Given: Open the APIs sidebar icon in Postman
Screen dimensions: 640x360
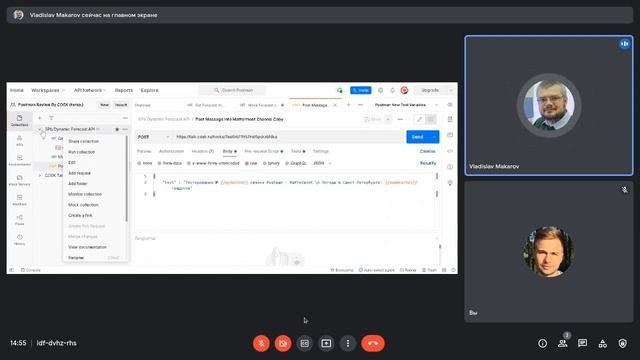Looking at the screenshot, I should [x=19, y=140].
